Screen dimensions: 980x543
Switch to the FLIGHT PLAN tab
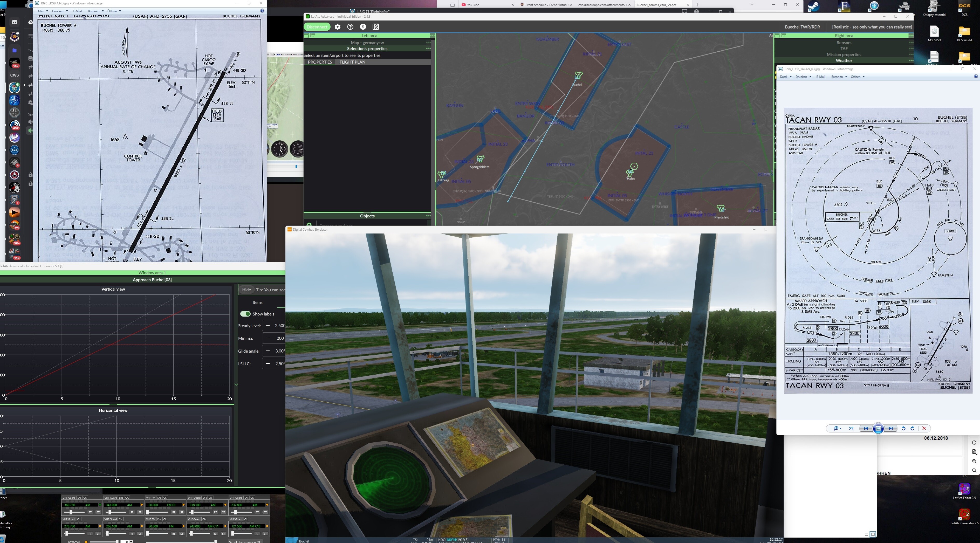pyautogui.click(x=352, y=62)
